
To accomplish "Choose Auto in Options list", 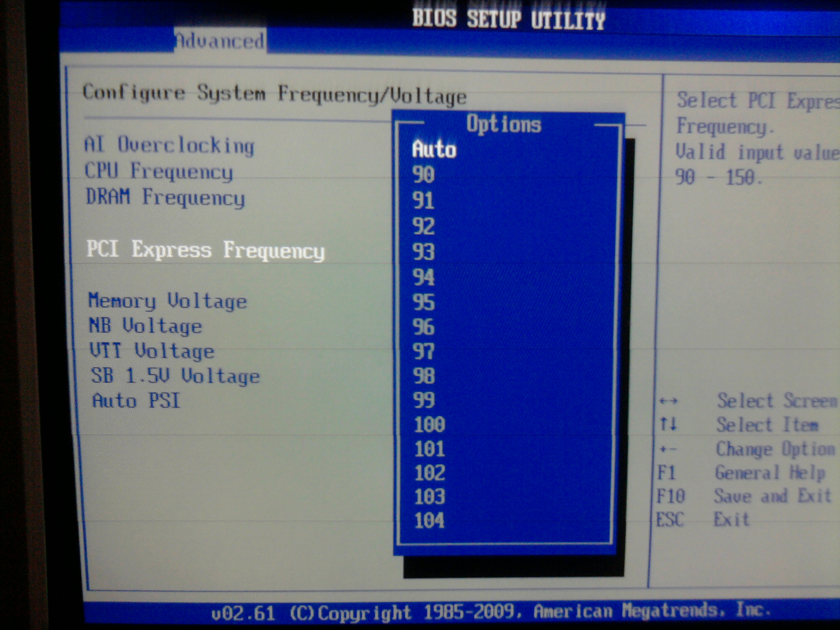I will [x=434, y=149].
